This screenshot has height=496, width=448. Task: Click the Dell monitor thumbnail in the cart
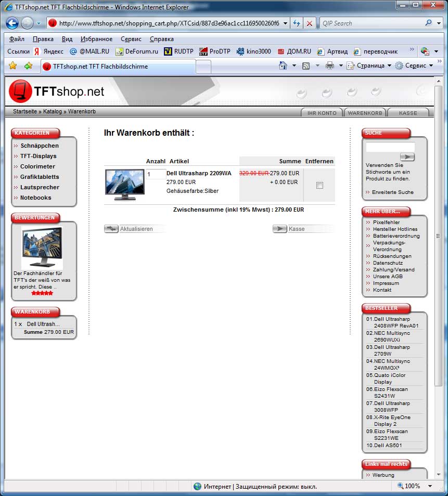tap(125, 185)
